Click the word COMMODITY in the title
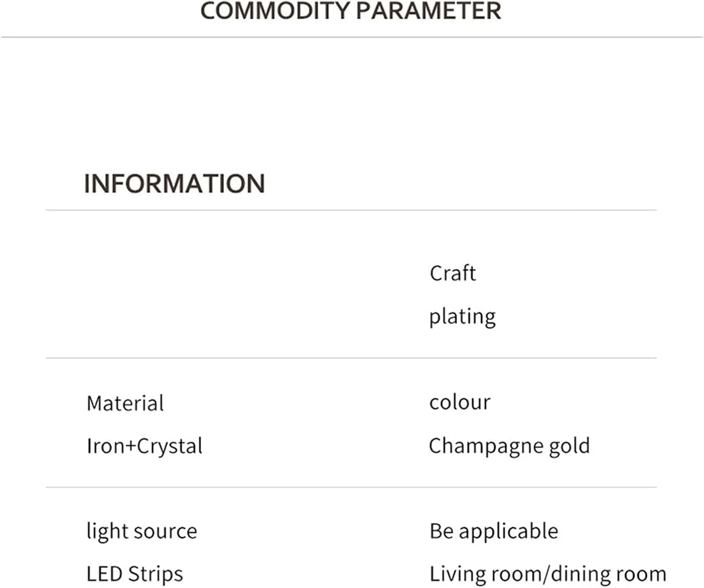Screen dimensions: 704x588 pyautogui.click(x=275, y=11)
